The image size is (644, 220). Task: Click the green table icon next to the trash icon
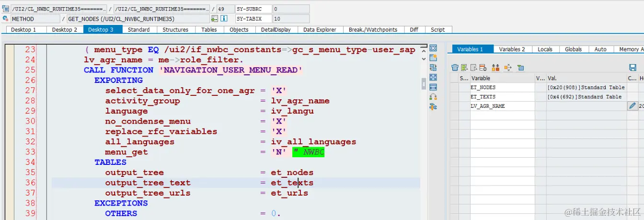click(464, 68)
